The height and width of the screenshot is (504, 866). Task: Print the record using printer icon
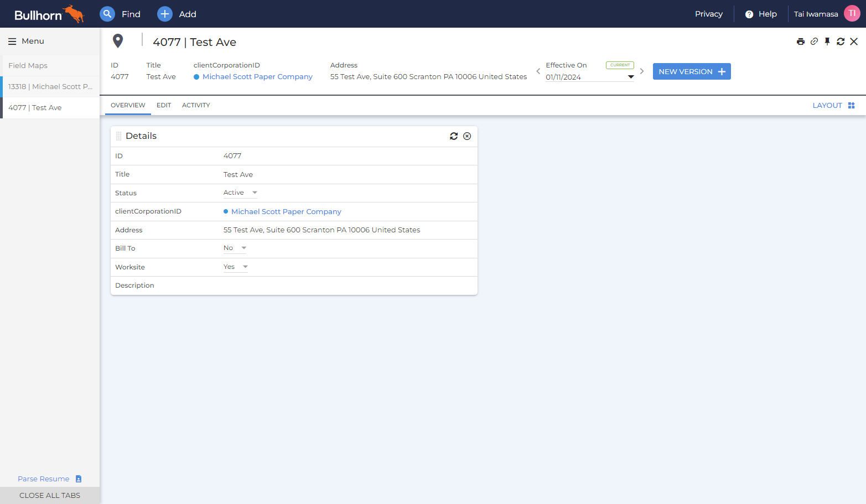pos(801,41)
